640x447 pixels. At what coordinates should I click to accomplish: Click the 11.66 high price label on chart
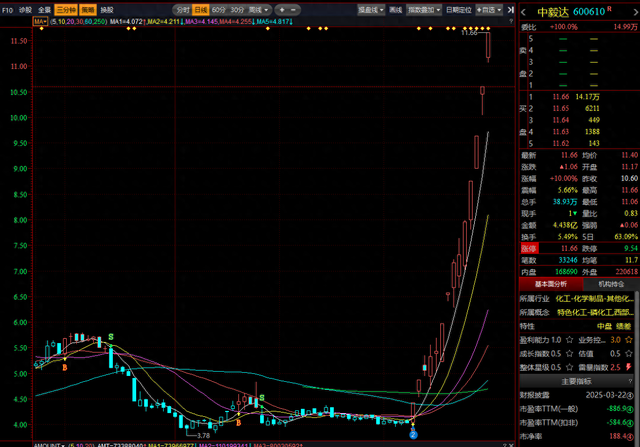pos(469,33)
